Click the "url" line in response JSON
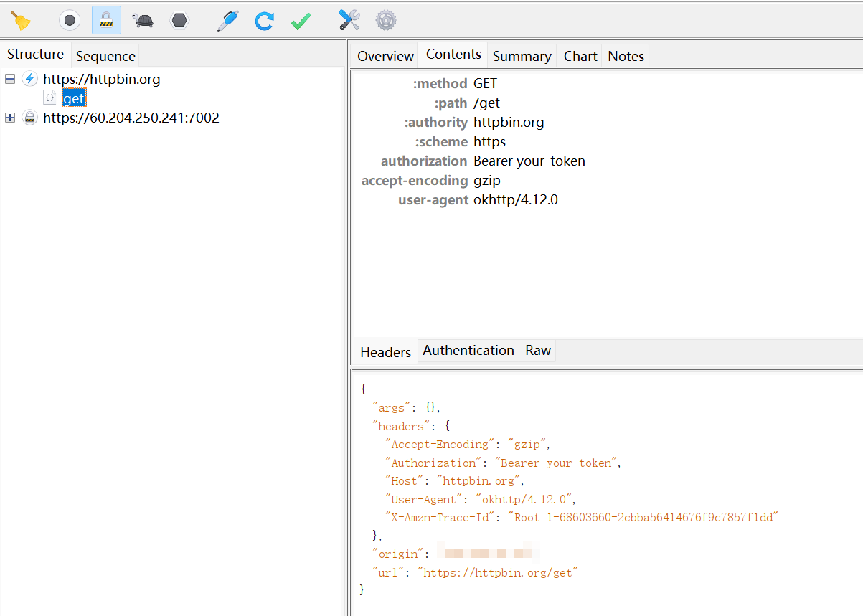863x616 pixels. (x=475, y=572)
